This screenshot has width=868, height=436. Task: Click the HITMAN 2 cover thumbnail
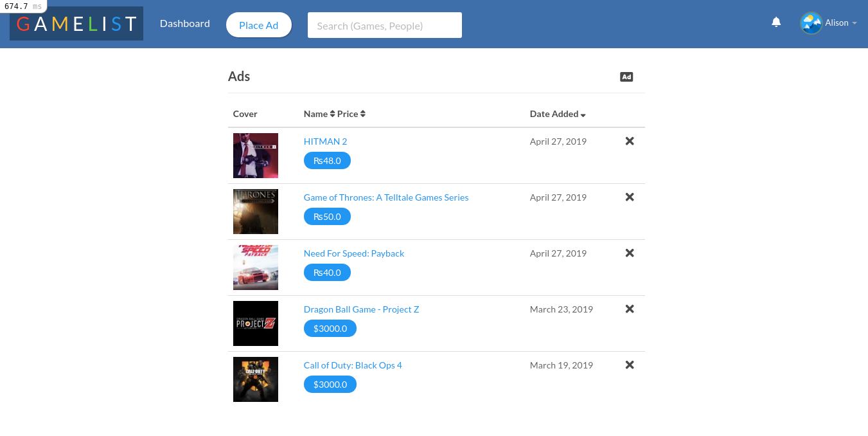point(256,156)
